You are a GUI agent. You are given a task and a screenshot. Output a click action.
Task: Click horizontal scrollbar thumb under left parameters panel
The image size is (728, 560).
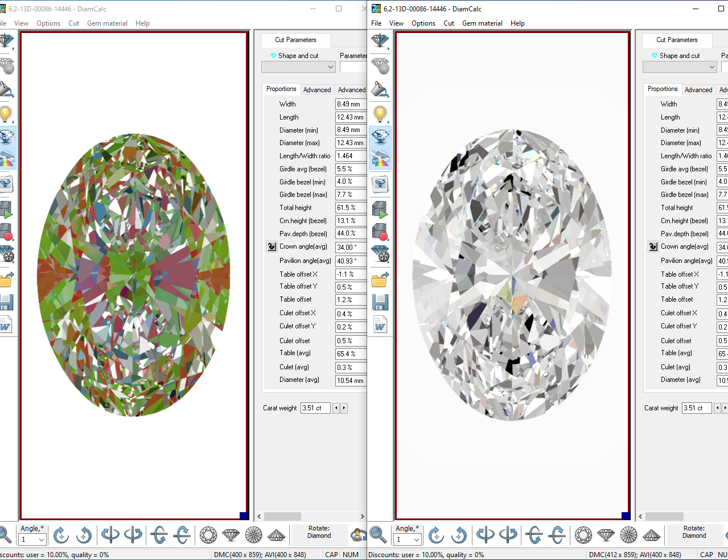282,516
